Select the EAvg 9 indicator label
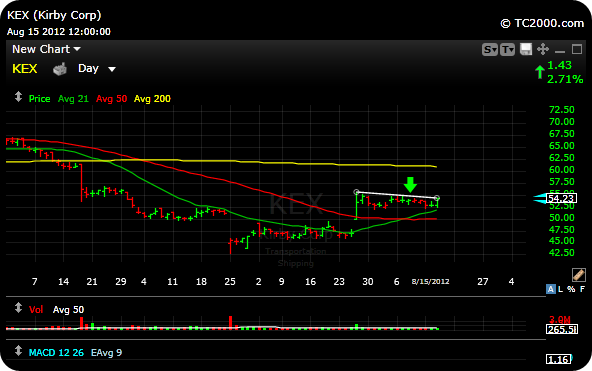 pos(106,353)
